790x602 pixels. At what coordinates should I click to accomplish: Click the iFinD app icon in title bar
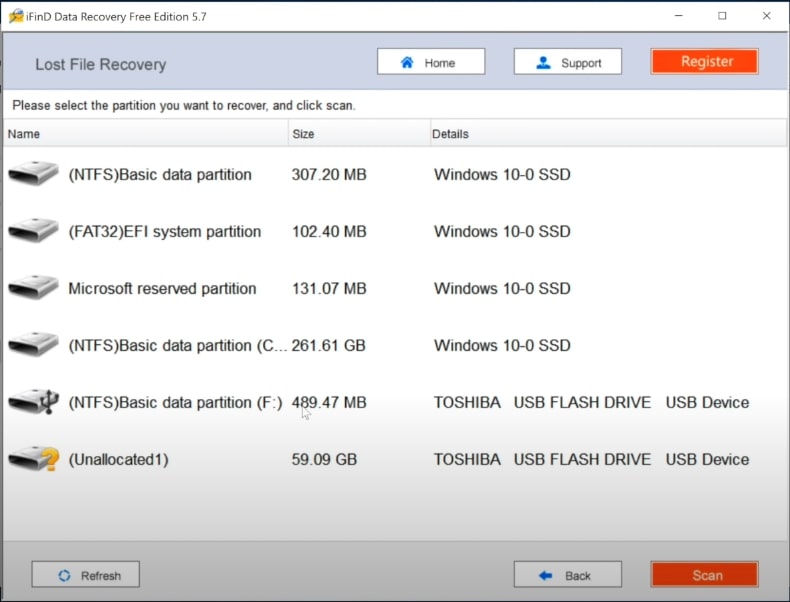tap(14, 16)
